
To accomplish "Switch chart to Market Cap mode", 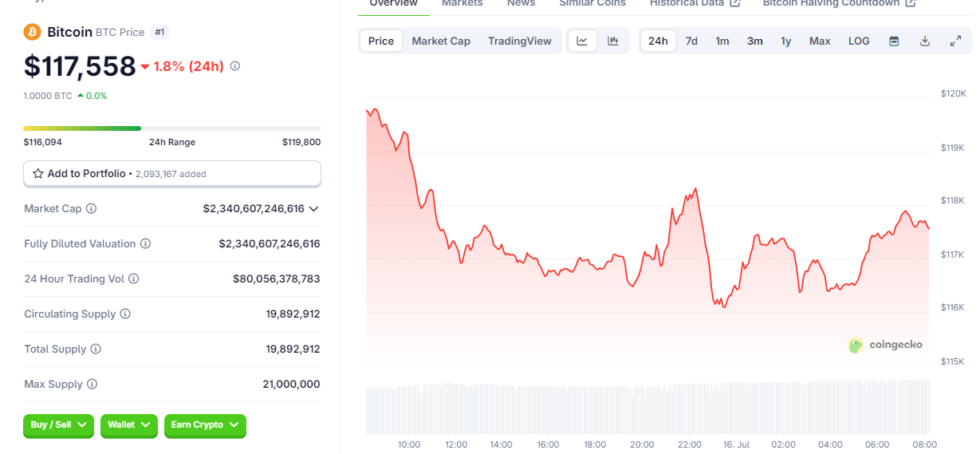I will (441, 41).
